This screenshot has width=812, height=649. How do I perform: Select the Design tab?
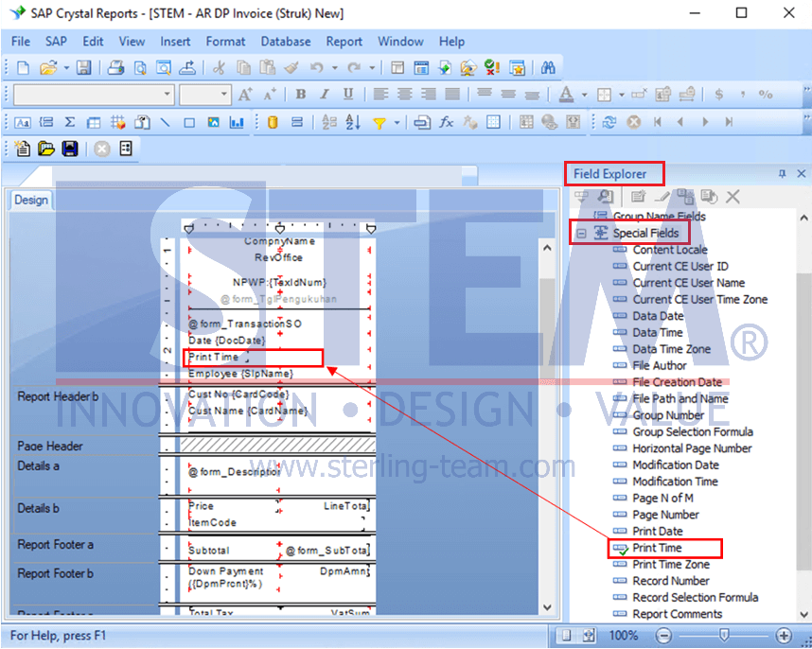[30, 200]
